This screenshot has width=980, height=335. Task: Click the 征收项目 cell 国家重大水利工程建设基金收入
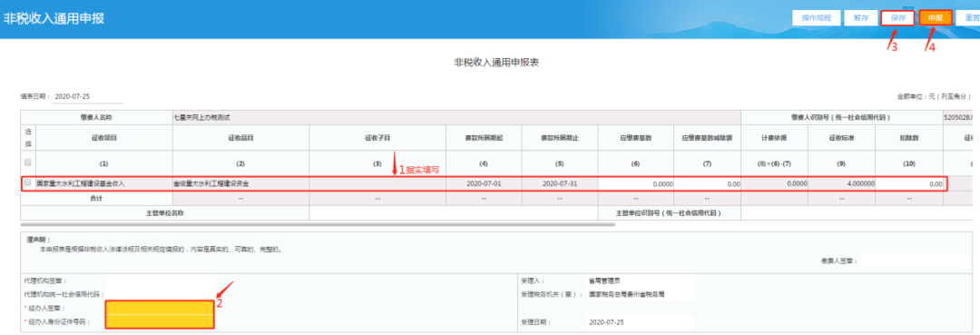point(103,183)
